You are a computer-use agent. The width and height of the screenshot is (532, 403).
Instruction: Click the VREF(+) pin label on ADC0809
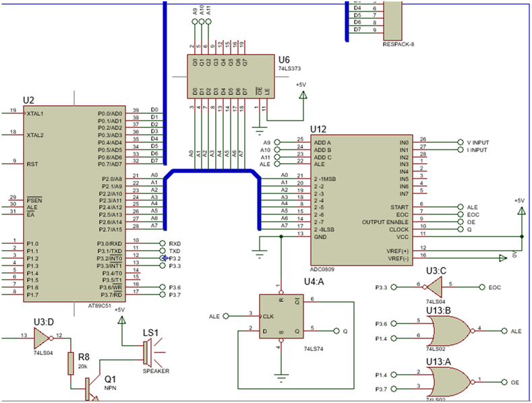click(x=397, y=251)
